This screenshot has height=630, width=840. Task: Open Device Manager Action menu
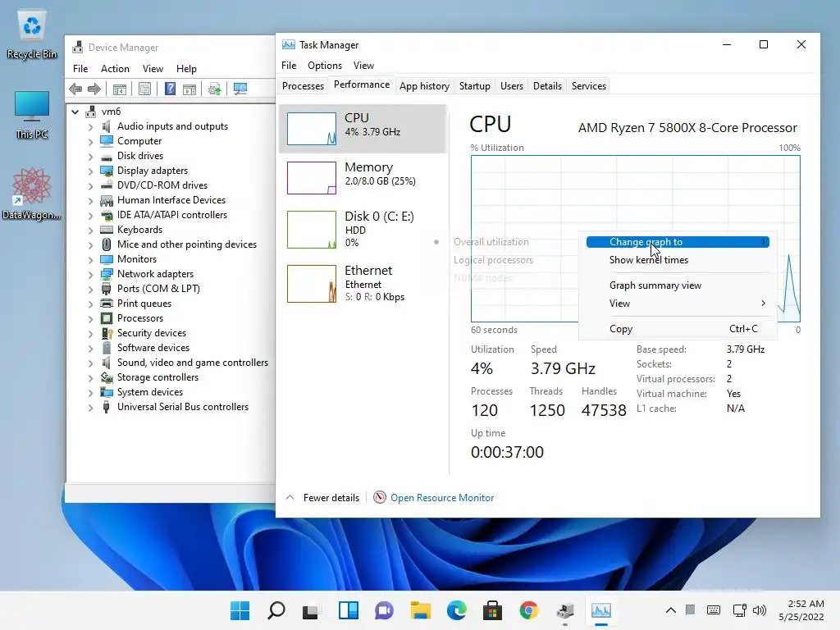pos(115,69)
